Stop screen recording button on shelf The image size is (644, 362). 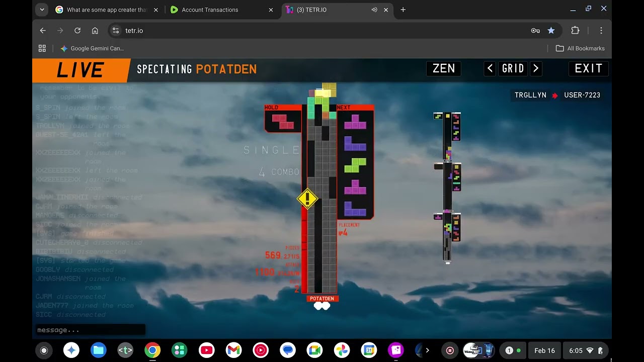click(450, 350)
